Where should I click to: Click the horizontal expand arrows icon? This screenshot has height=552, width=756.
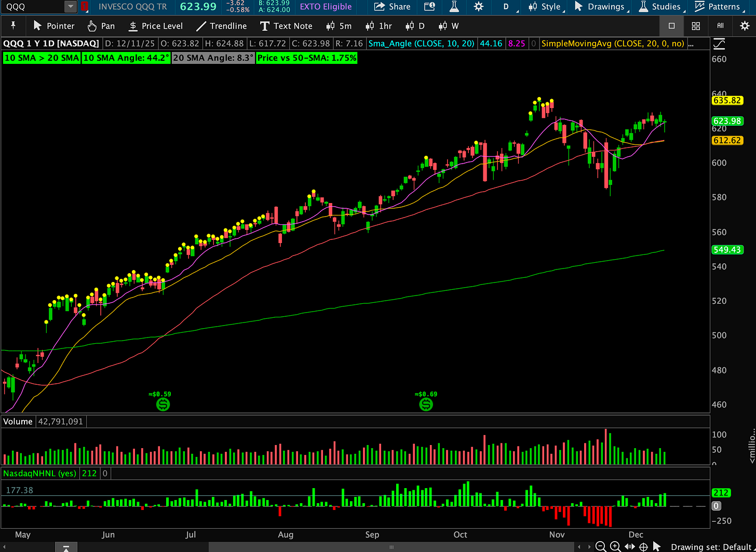pyautogui.click(x=630, y=546)
